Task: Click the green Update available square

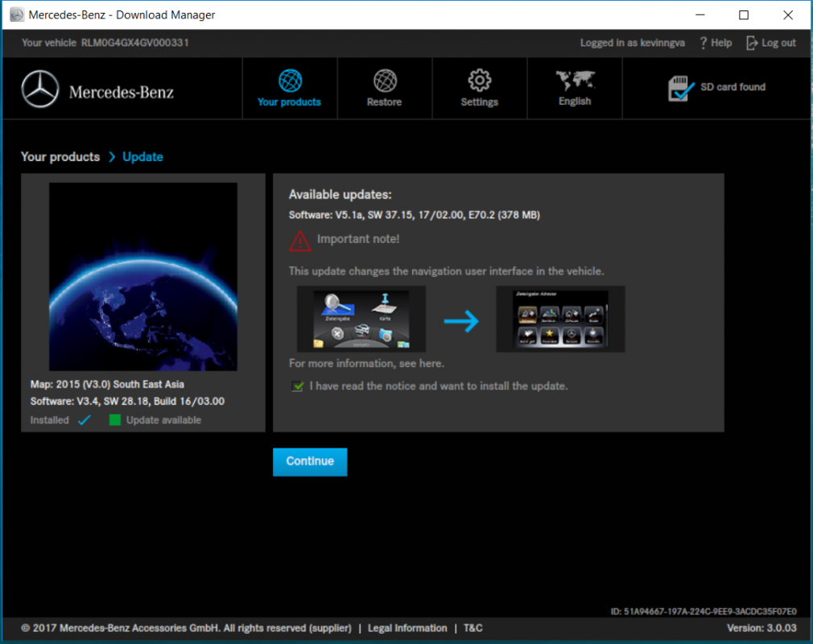Action: click(x=115, y=419)
